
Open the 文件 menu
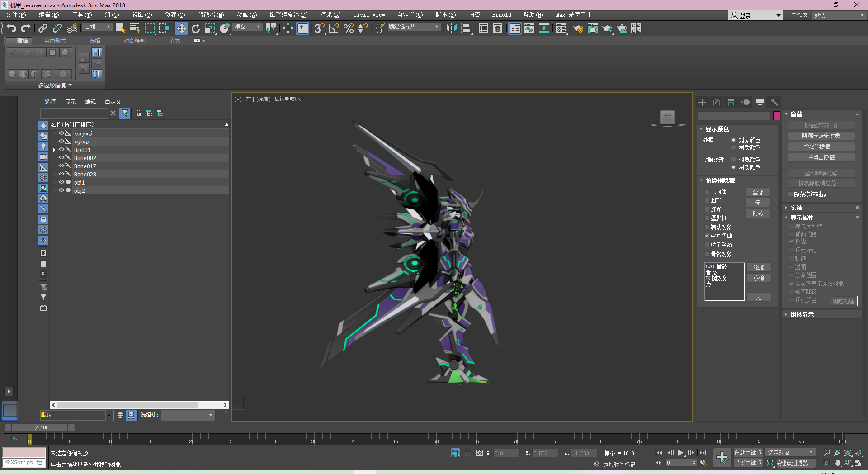16,14
